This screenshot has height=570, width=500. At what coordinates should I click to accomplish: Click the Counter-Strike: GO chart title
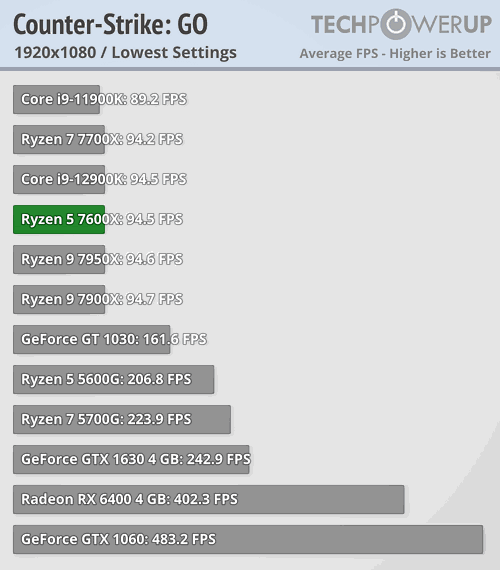pos(111,24)
